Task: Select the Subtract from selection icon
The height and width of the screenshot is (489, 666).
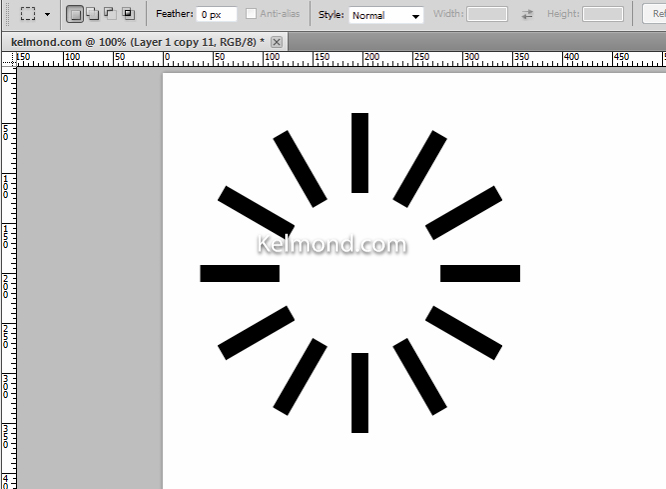Action: (x=110, y=14)
